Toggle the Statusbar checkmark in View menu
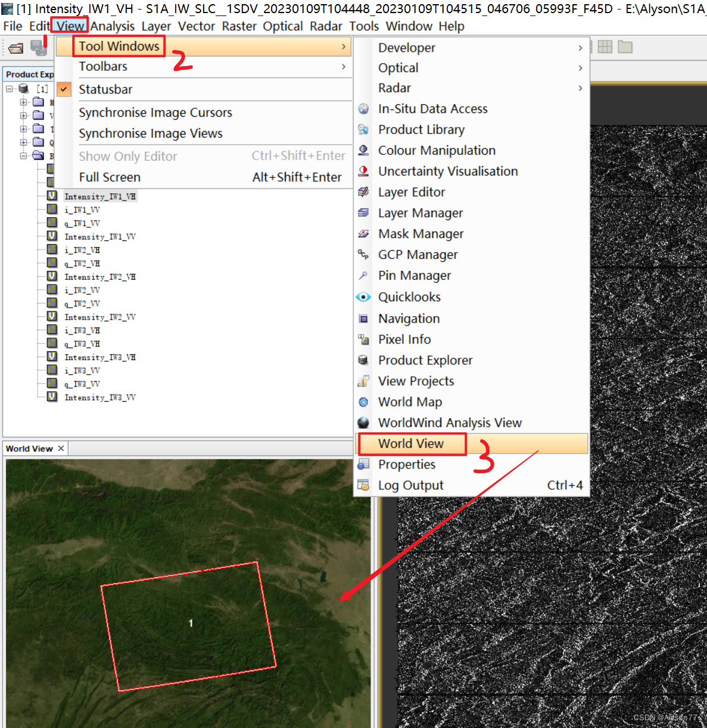Screen dimensions: 707x728 (x=64, y=89)
